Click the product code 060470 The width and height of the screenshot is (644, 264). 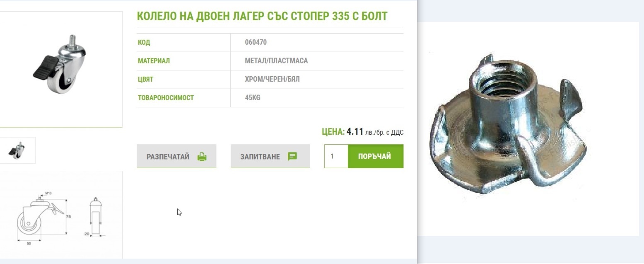[x=256, y=42]
